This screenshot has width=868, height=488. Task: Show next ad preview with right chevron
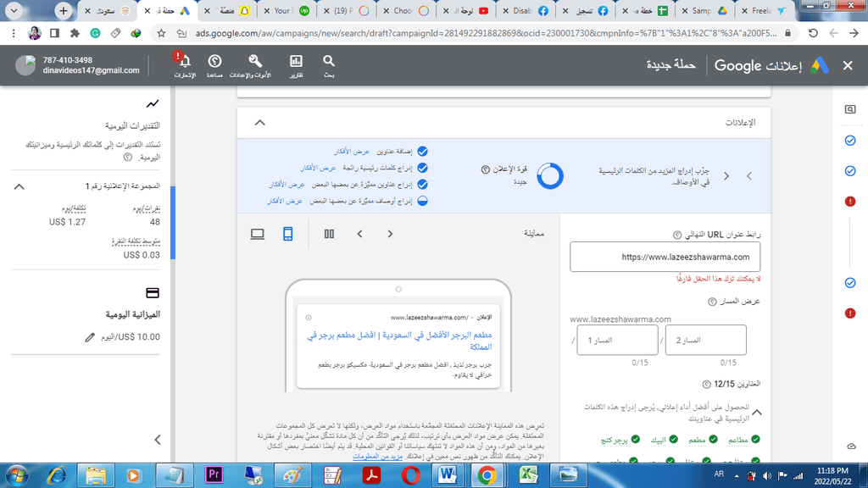click(390, 234)
